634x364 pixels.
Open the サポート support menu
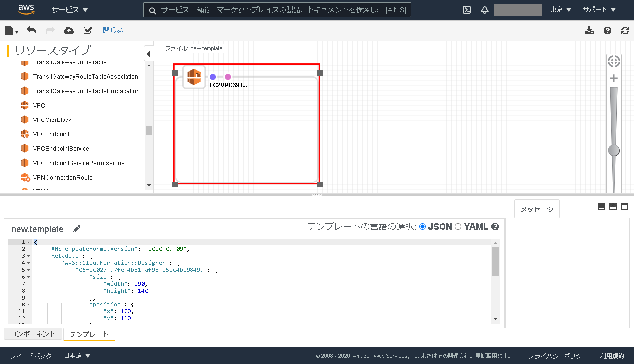coord(599,10)
